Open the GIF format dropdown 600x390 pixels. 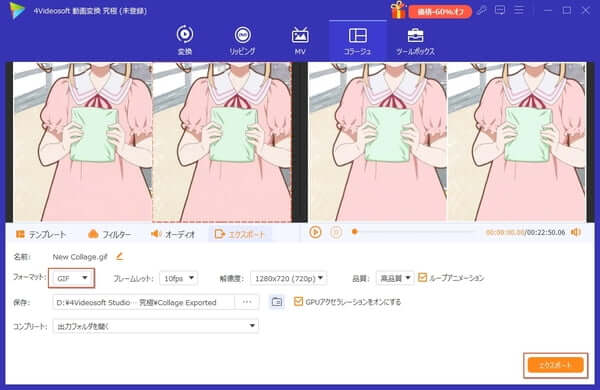(72, 278)
